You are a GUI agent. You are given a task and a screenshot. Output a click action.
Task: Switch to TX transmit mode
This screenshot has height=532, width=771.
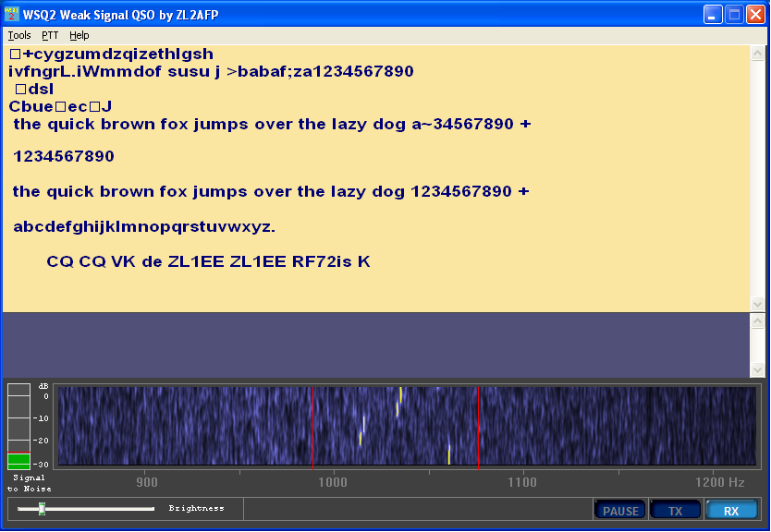click(675, 511)
